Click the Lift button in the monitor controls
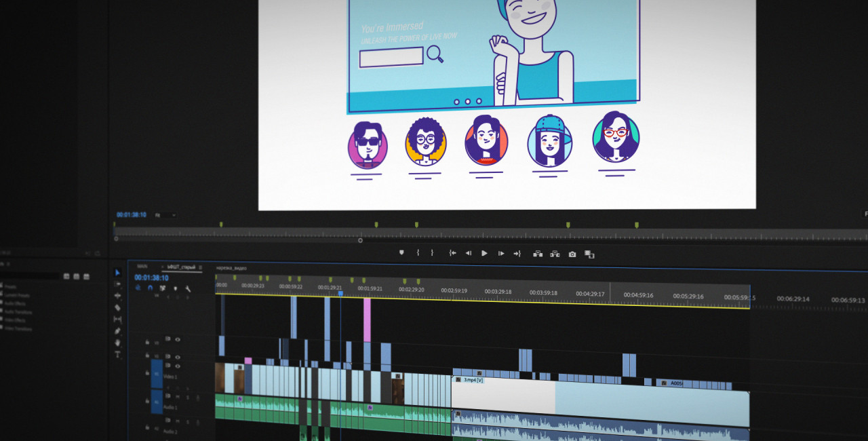The width and height of the screenshot is (868, 441). [x=538, y=254]
